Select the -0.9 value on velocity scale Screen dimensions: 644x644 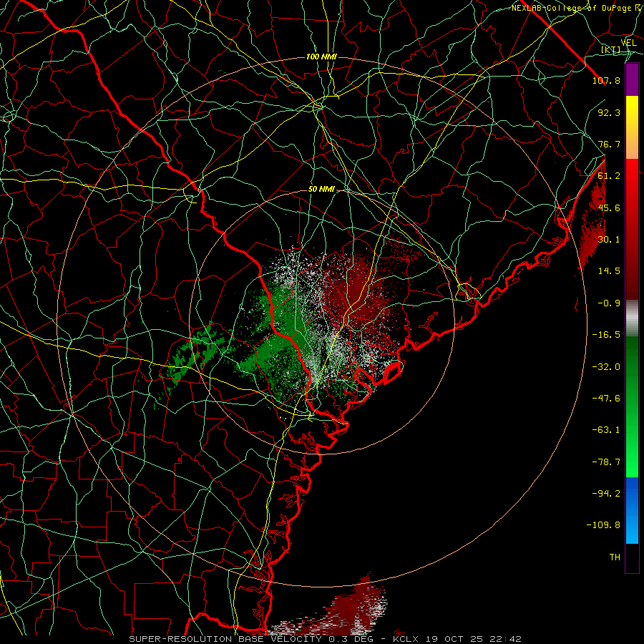pyautogui.click(x=609, y=303)
